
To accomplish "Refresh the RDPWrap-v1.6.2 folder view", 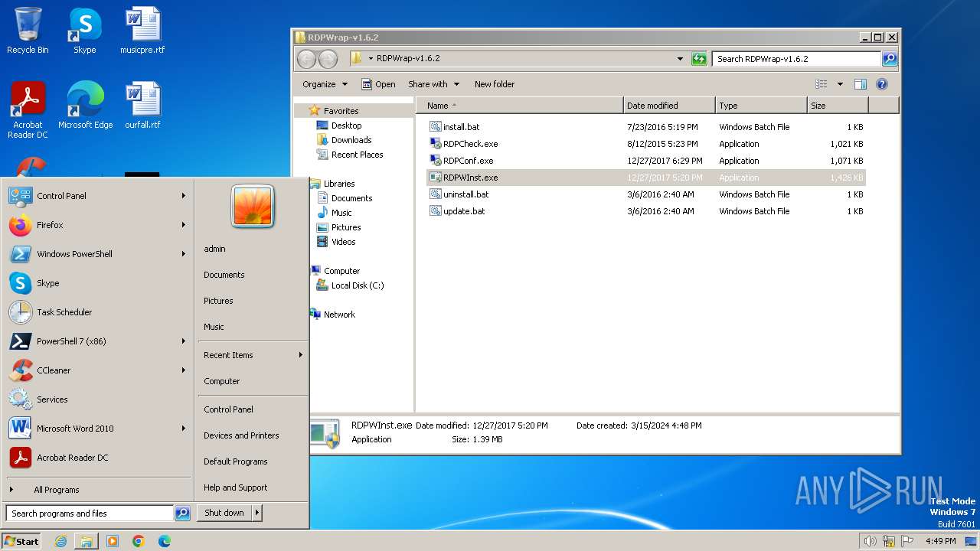I will (x=699, y=59).
